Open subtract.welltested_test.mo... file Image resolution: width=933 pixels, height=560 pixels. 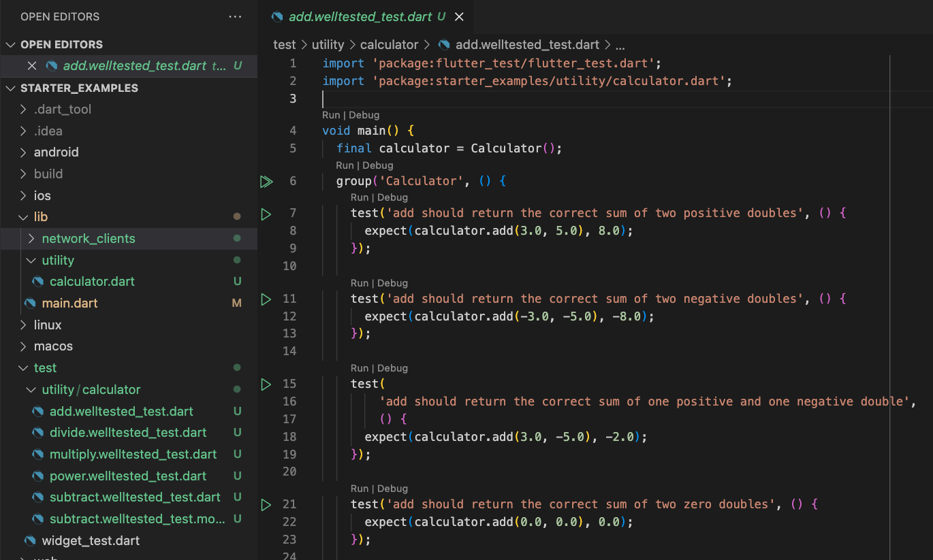point(137,519)
